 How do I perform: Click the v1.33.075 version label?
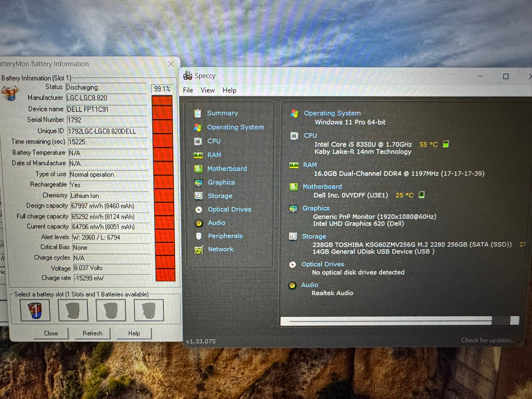201,341
